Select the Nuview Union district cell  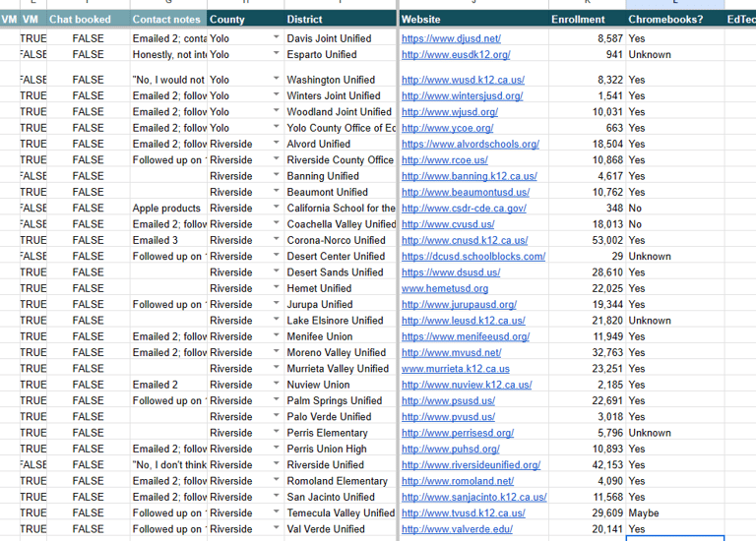tap(340, 385)
